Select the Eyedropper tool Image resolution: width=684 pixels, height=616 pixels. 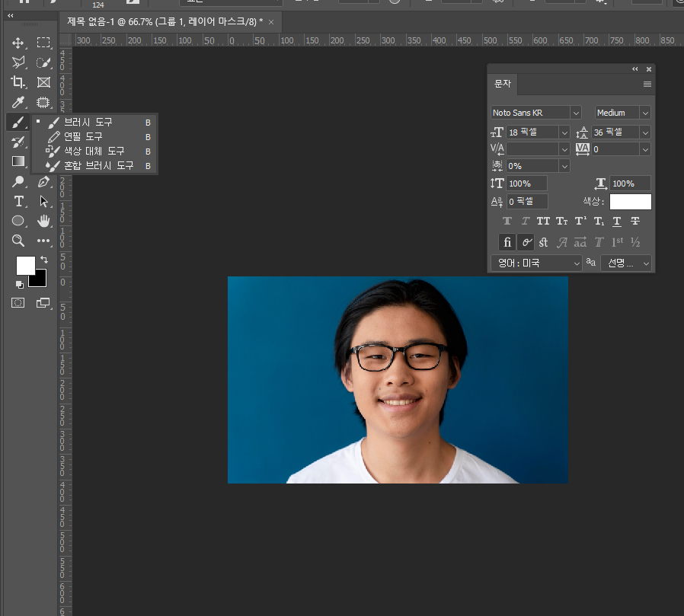point(18,102)
